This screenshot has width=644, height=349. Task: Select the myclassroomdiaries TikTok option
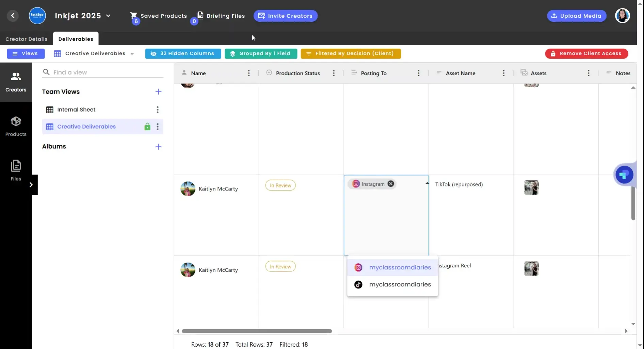click(x=400, y=284)
